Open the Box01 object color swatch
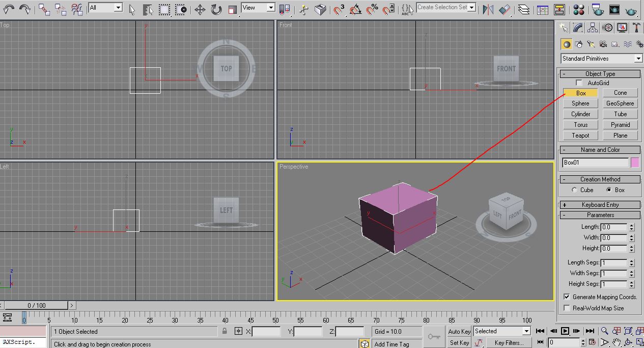Viewport: 644px width, 348px height. 635,162
